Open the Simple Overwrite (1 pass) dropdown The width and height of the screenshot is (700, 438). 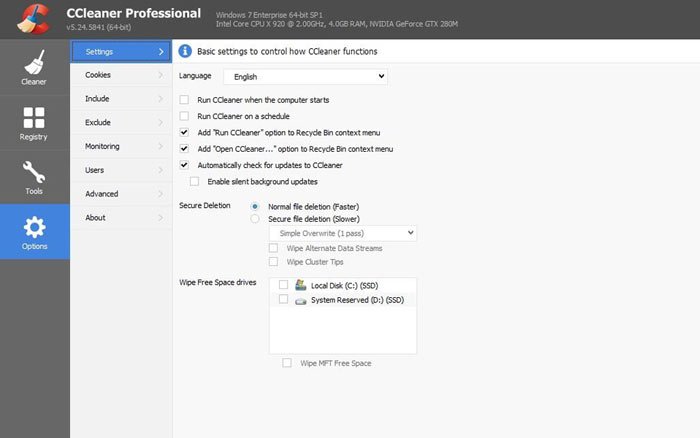(x=343, y=233)
